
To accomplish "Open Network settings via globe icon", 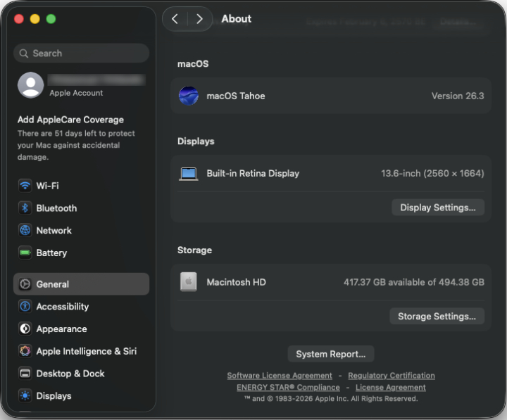I will coord(25,231).
